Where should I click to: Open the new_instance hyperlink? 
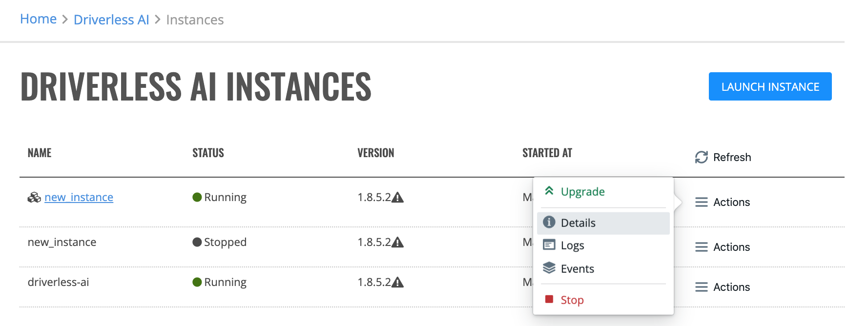pos(79,197)
